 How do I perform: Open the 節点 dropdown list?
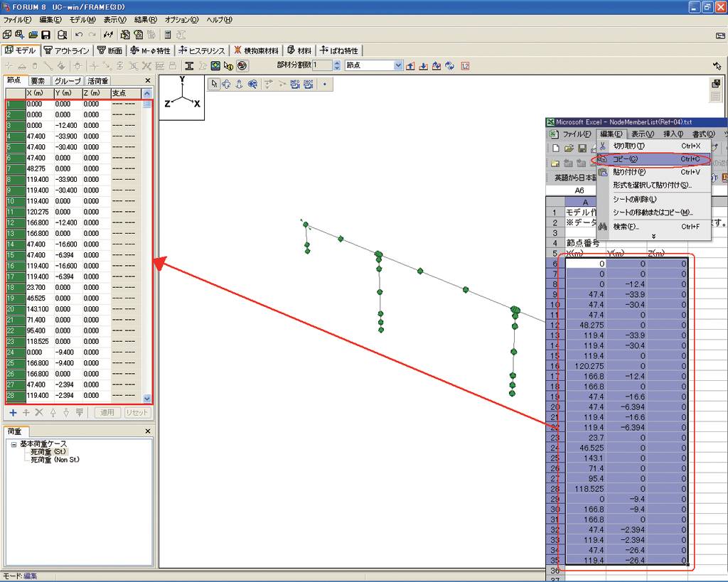click(x=398, y=65)
